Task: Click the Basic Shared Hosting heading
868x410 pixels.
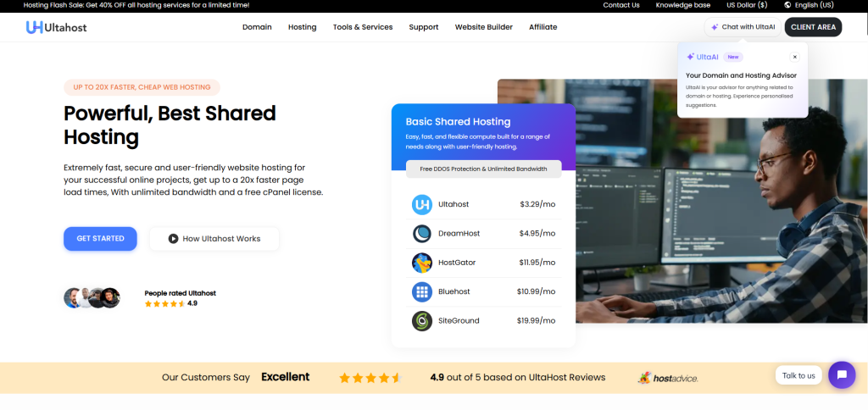Action: coord(458,122)
